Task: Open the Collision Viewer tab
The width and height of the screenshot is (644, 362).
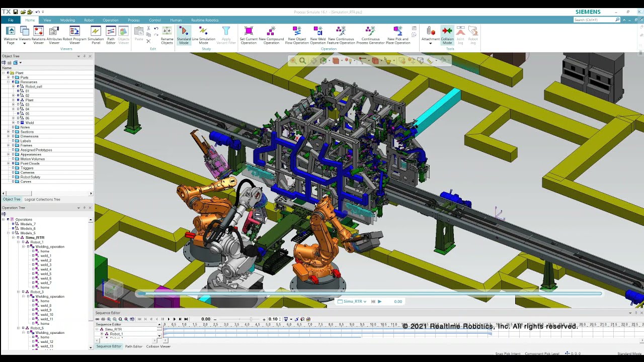Action: [x=158, y=346]
